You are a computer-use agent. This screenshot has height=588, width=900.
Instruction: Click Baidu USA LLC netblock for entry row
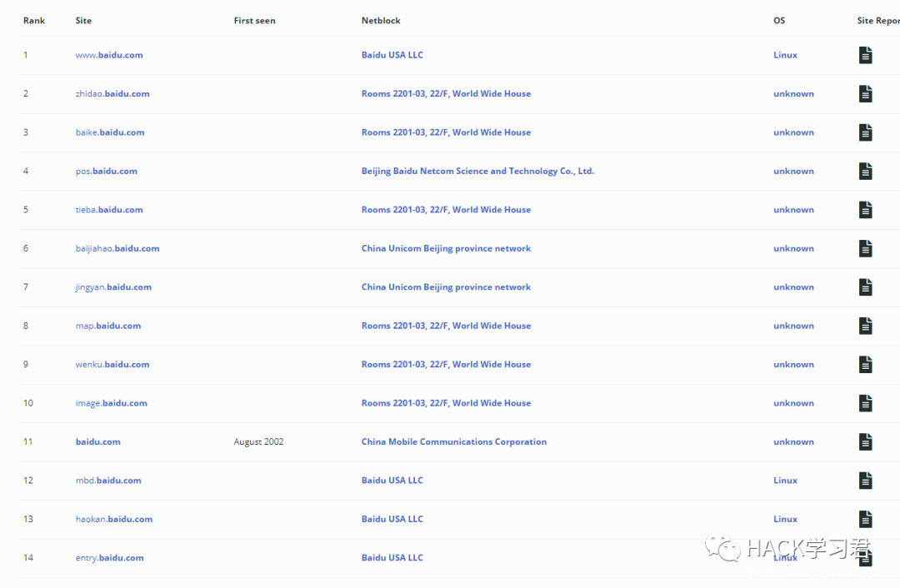[x=392, y=557]
